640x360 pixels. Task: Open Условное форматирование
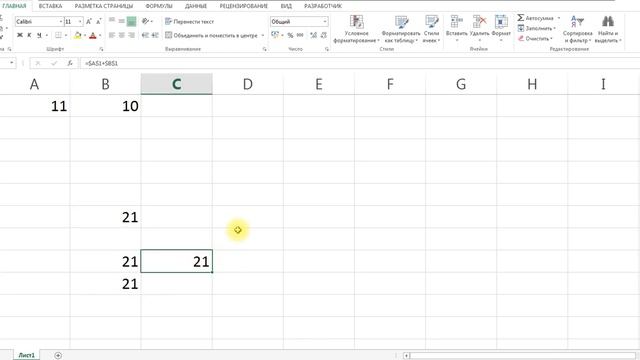(356, 29)
